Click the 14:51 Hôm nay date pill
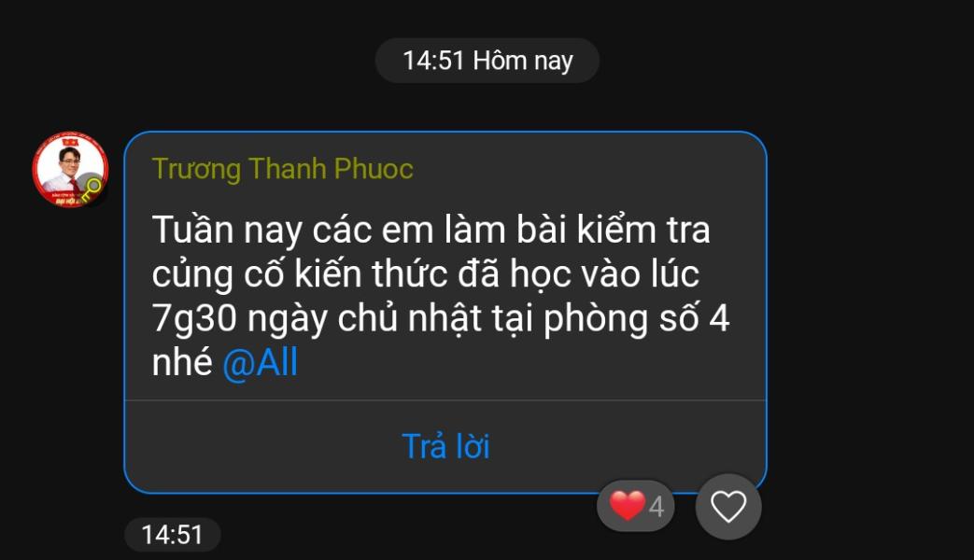The height and width of the screenshot is (560, 974). [487, 61]
